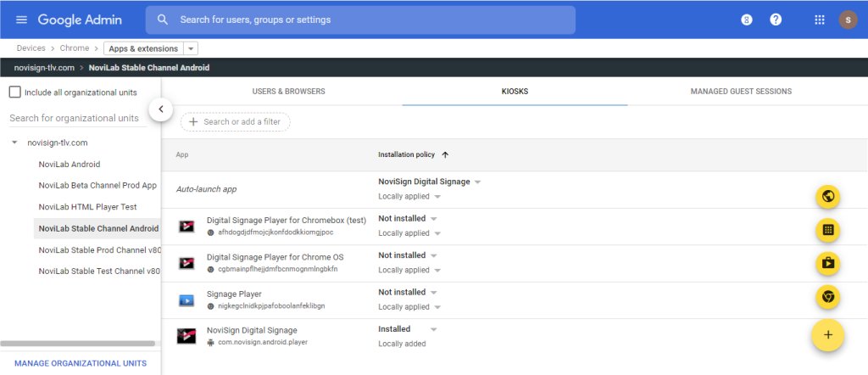Click package name com.novisign.android.player
The height and width of the screenshot is (375, 868).
click(x=263, y=342)
